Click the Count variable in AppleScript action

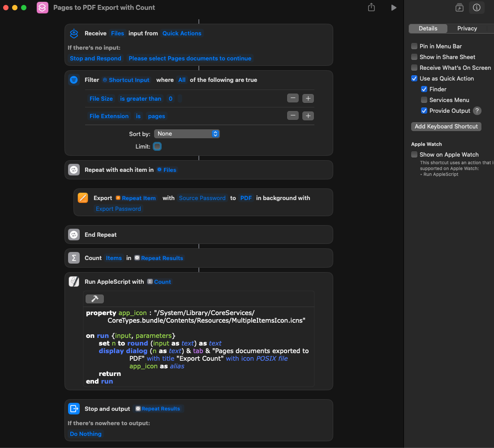159,282
